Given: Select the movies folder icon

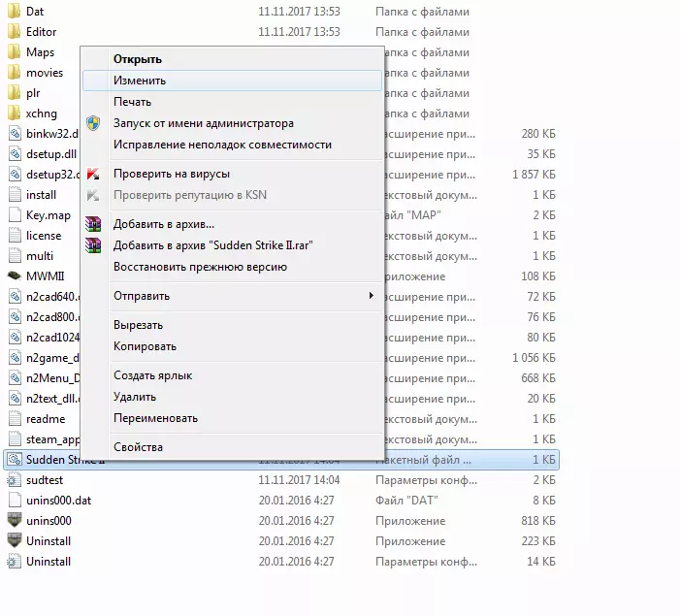Looking at the screenshot, I should 15,73.
